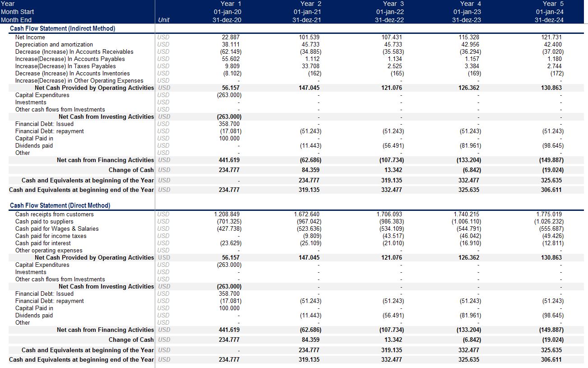The image size is (588, 368).
Task: Select taxes payables value '2.744'
Action: [x=555, y=66]
